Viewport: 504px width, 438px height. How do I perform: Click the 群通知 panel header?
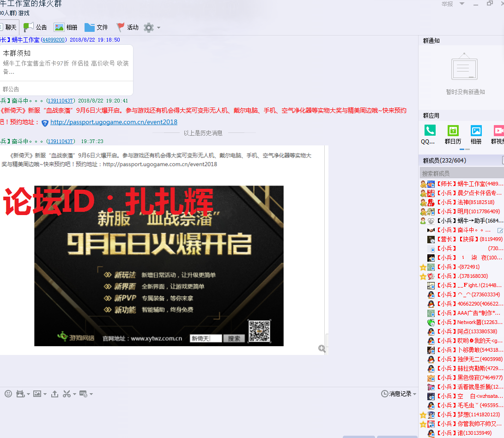[431, 41]
